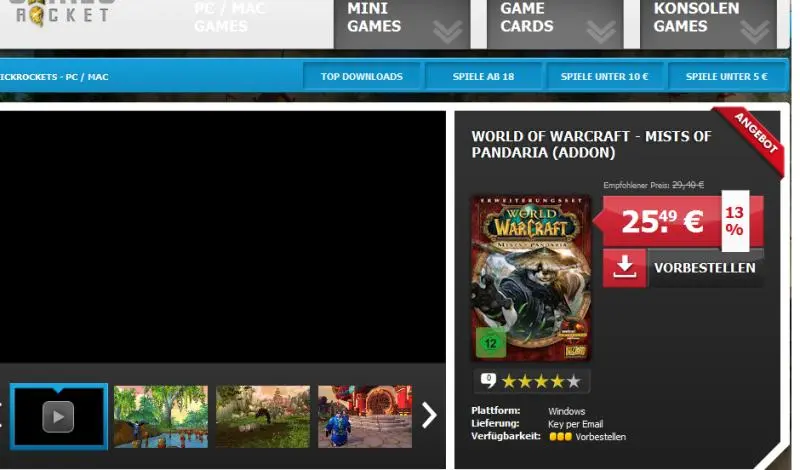Play the video thumbnail in the gallery
Screen dimensions: 800x470
(58, 416)
